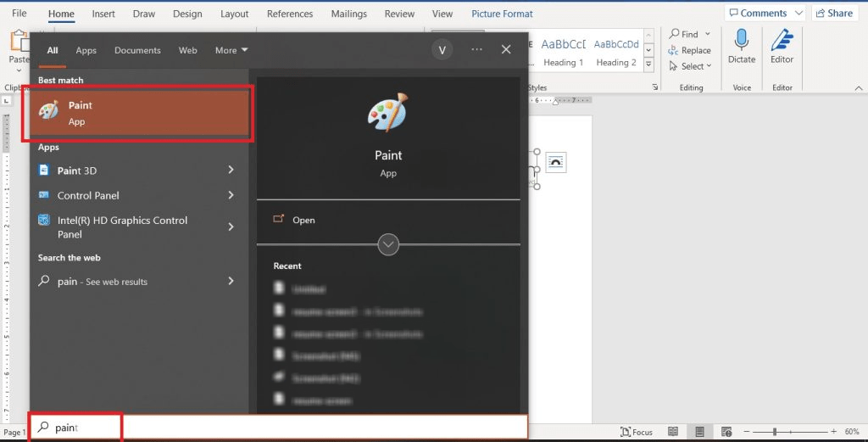Click the tab selector at the ruler corner

tap(6, 101)
